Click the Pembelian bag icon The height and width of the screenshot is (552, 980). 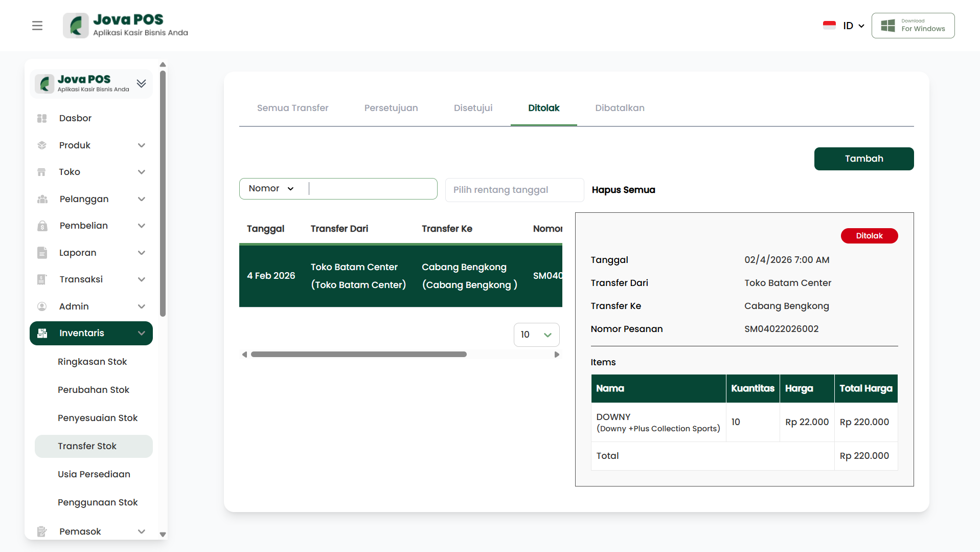42,226
